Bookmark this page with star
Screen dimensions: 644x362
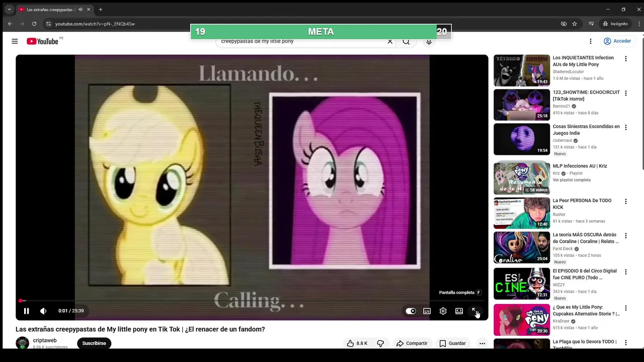pyautogui.click(x=575, y=24)
